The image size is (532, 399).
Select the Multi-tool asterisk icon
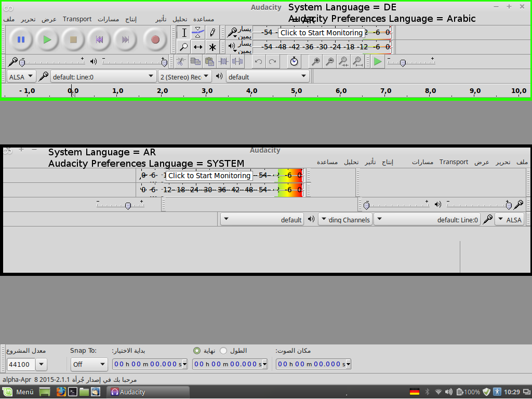[x=212, y=47]
